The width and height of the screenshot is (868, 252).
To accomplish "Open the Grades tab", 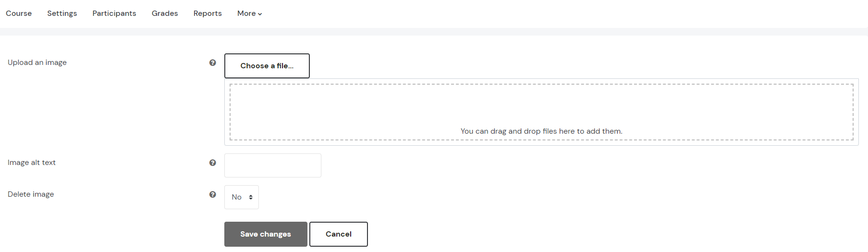I will pyautogui.click(x=165, y=13).
